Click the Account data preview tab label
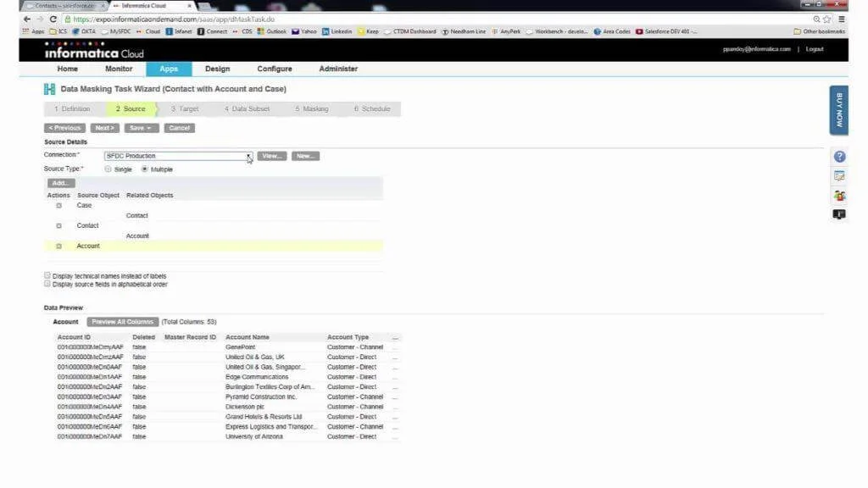Viewport: 868px width, 488px height. tap(65, 321)
